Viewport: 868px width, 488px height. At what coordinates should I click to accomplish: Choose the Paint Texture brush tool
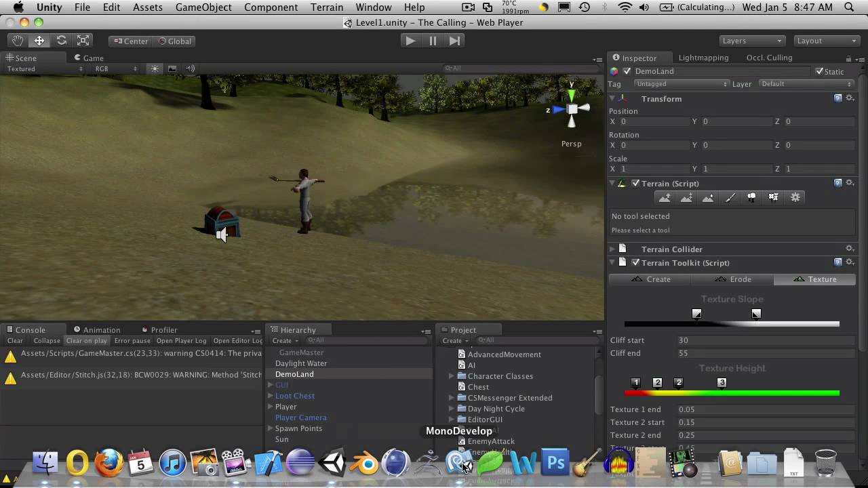pos(730,197)
